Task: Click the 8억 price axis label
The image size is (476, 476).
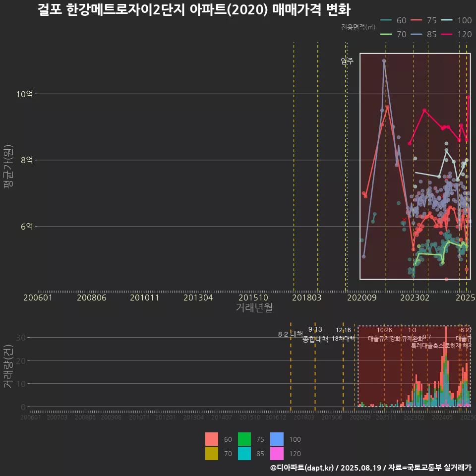Action: click(x=27, y=160)
